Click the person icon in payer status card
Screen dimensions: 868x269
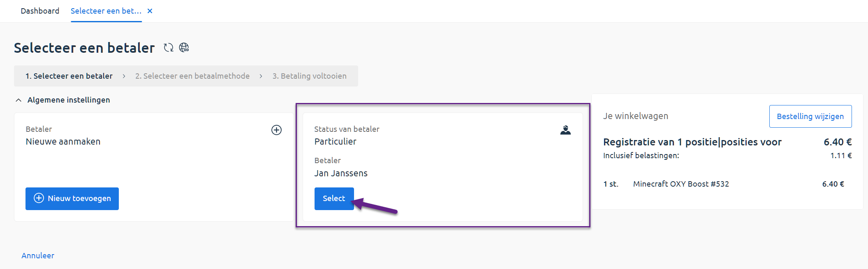[x=565, y=130]
